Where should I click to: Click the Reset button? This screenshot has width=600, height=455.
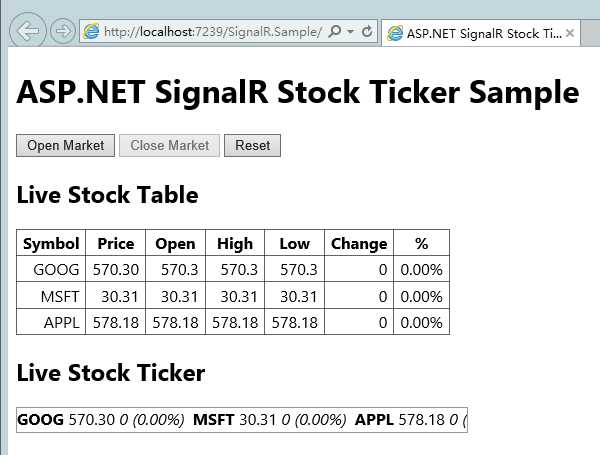pos(253,145)
